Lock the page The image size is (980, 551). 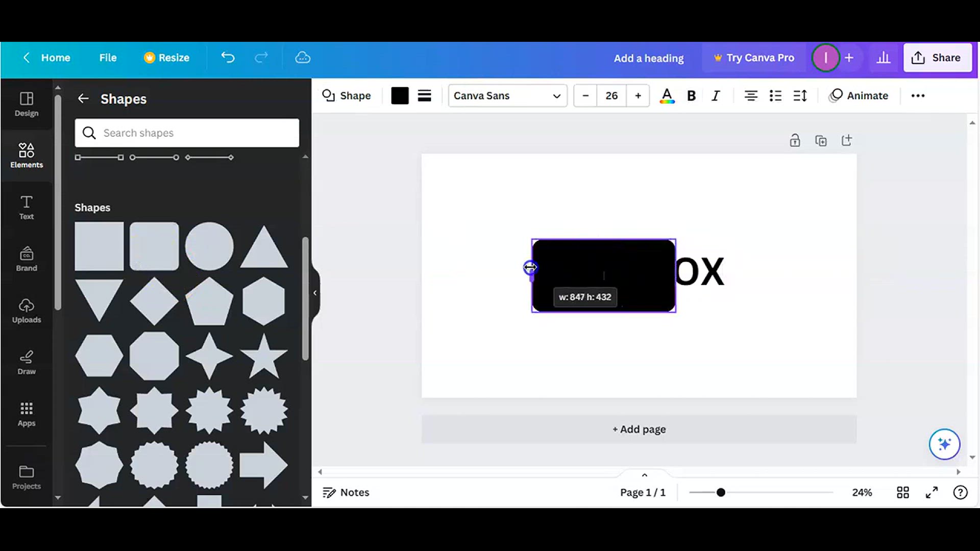(795, 140)
